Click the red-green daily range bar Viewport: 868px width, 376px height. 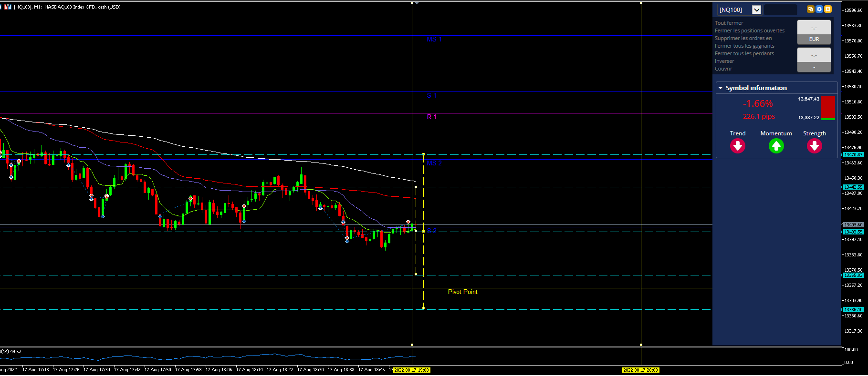click(x=828, y=108)
